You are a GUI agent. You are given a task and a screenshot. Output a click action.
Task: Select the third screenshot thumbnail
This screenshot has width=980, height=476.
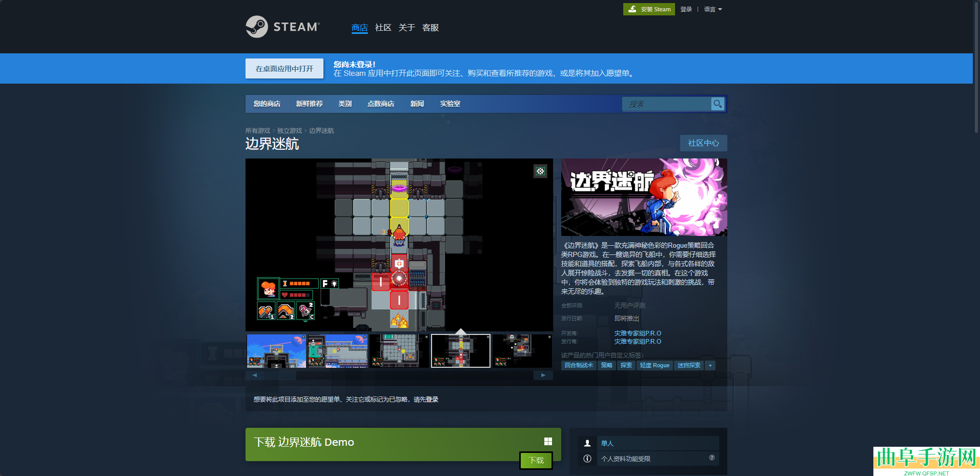coord(399,351)
